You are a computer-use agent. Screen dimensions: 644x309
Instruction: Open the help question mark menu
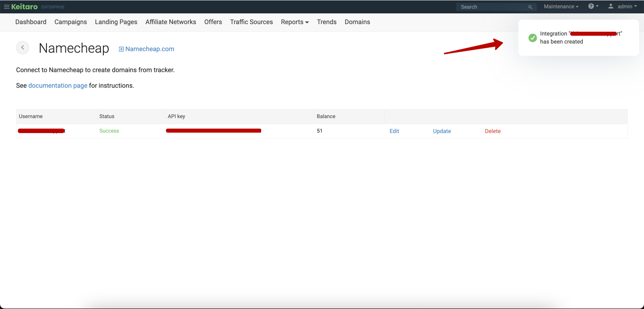tap(593, 6)
